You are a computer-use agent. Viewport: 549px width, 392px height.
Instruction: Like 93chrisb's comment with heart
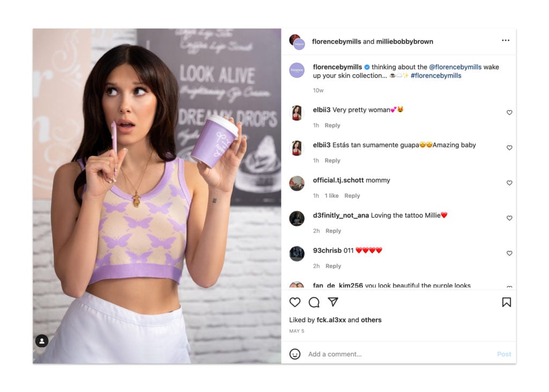509,253
